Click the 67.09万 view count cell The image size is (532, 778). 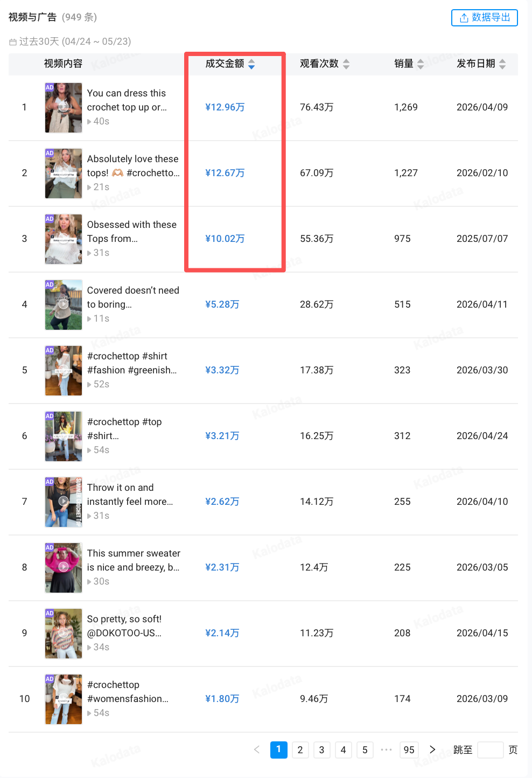[x=317, y=173]
